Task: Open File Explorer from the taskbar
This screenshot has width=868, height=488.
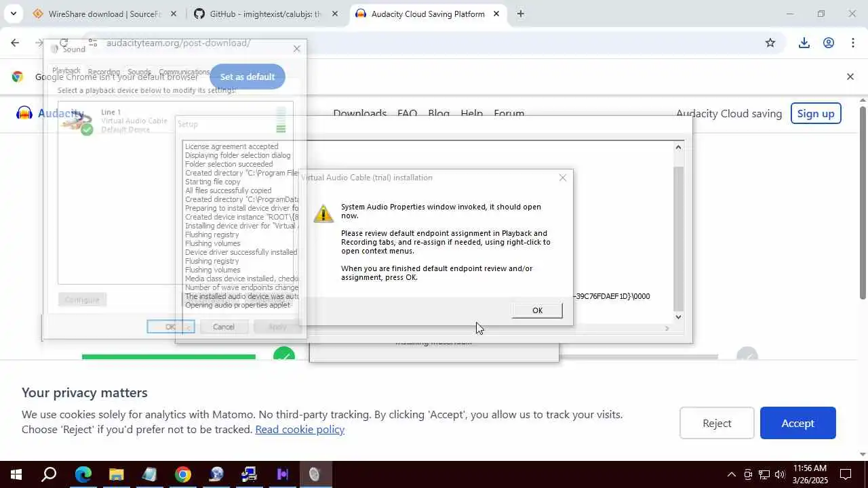Action: pyautogui.click(x=116, y=474)
